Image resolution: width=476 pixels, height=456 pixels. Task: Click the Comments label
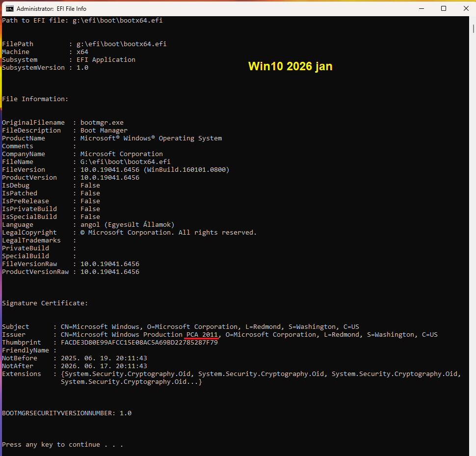coord(18,146)
